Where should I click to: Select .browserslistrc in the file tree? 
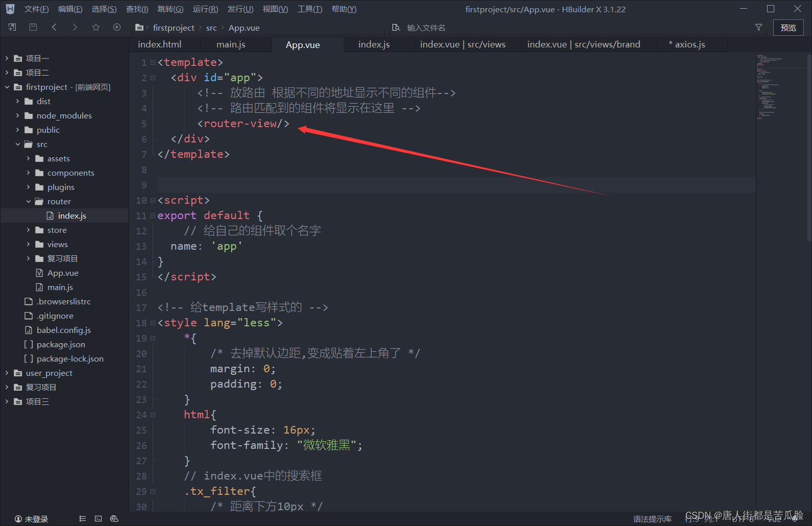point(64,301)
